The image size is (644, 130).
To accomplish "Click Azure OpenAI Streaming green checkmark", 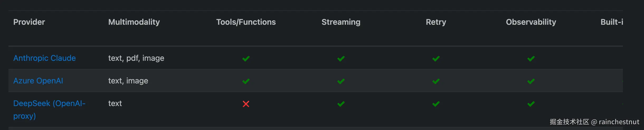I will 341,81.
